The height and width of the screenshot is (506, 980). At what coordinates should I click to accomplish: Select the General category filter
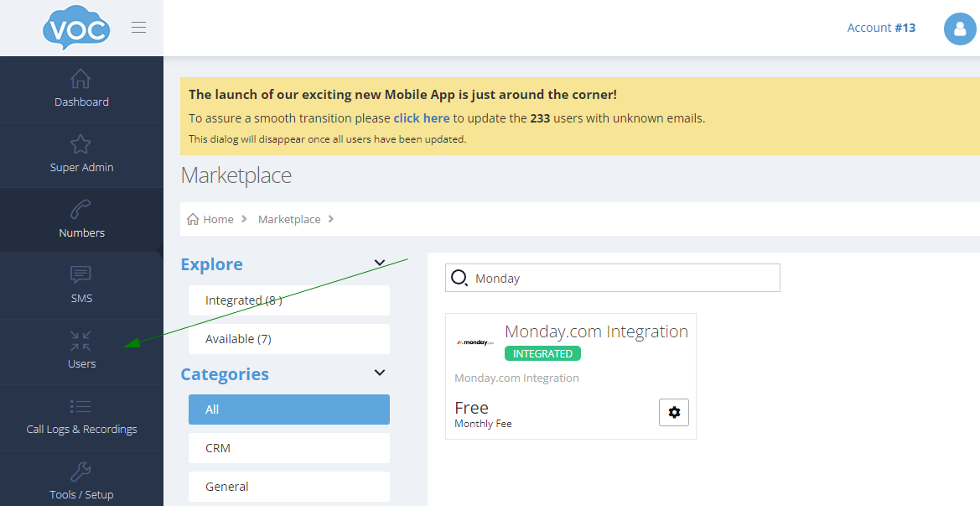[288, 487]
